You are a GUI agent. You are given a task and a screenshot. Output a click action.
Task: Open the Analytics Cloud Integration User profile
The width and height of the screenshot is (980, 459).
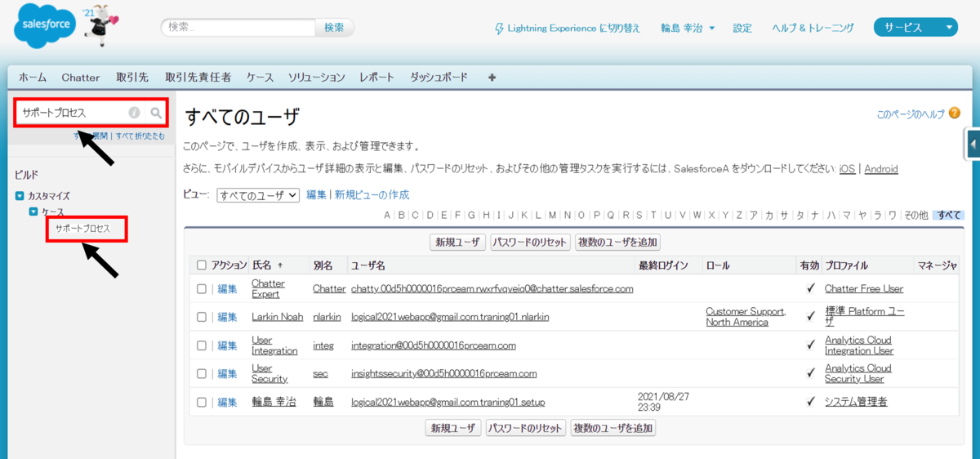coord(859,345)
